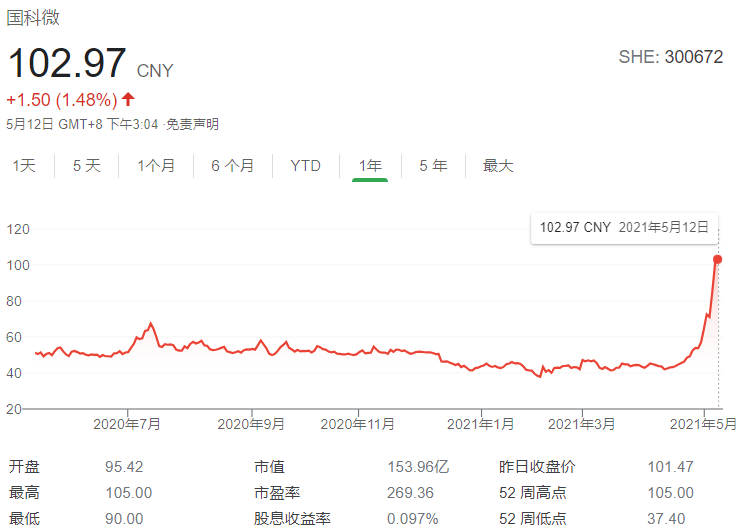742x530 pixels.
Task: Switch chart to 5 天 range
Action: [87, 166]
